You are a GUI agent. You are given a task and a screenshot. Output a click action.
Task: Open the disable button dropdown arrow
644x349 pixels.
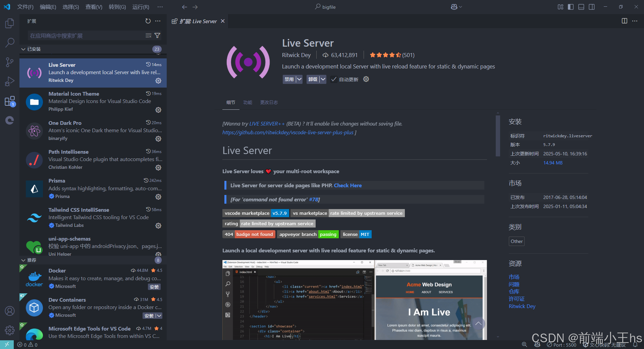299,79
